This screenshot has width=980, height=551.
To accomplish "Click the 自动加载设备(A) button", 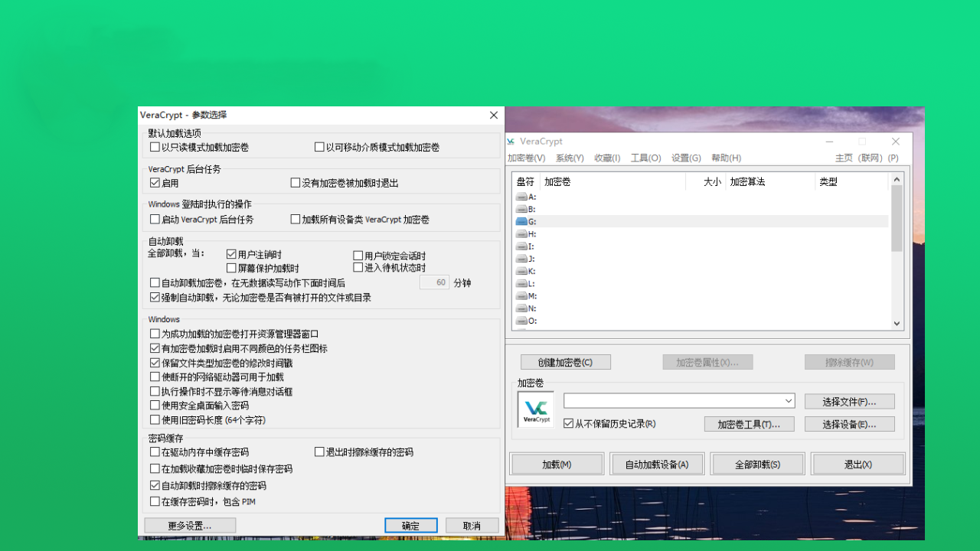I will (x=657, y=465).
